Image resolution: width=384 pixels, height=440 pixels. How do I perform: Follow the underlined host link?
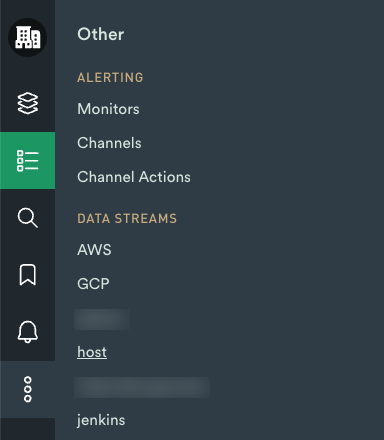pyautogui.click(x=92, y=352)
